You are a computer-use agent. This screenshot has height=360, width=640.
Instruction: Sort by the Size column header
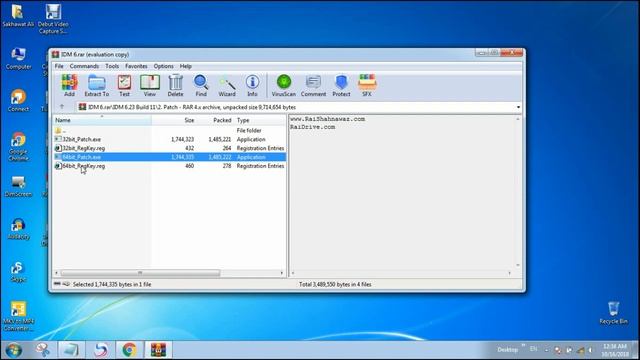point(174,120)
